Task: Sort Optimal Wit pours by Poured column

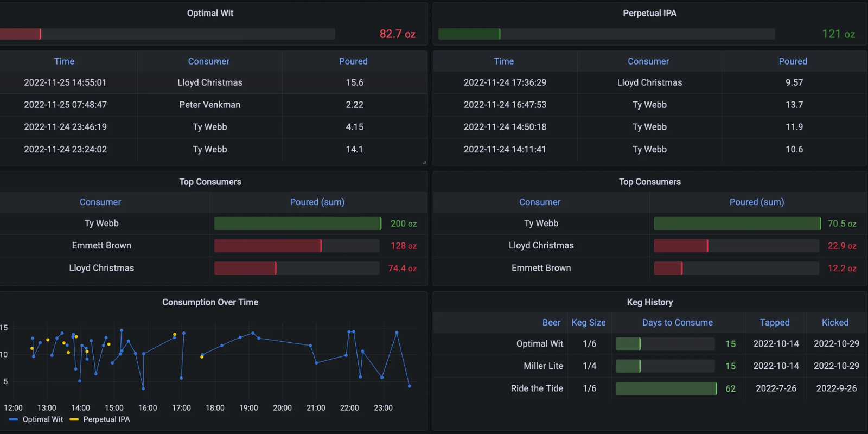Action: coord(353,61)
